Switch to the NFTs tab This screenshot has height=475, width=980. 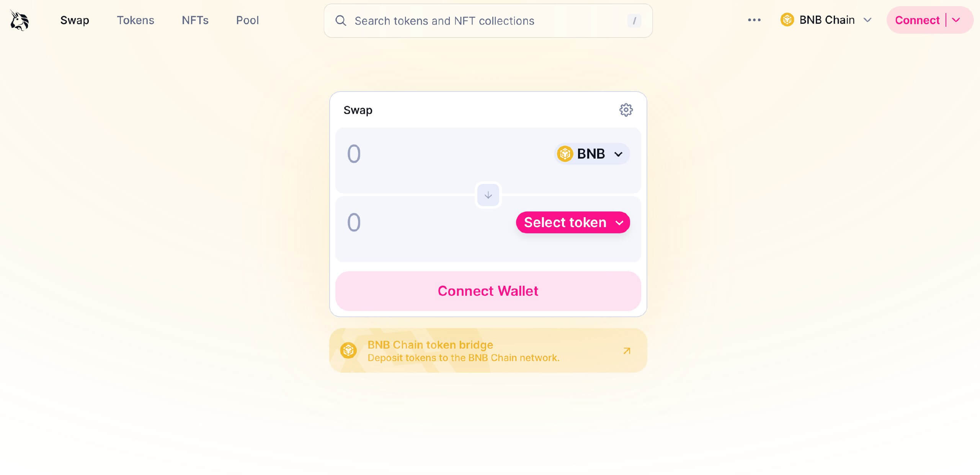tap(195, 20)
